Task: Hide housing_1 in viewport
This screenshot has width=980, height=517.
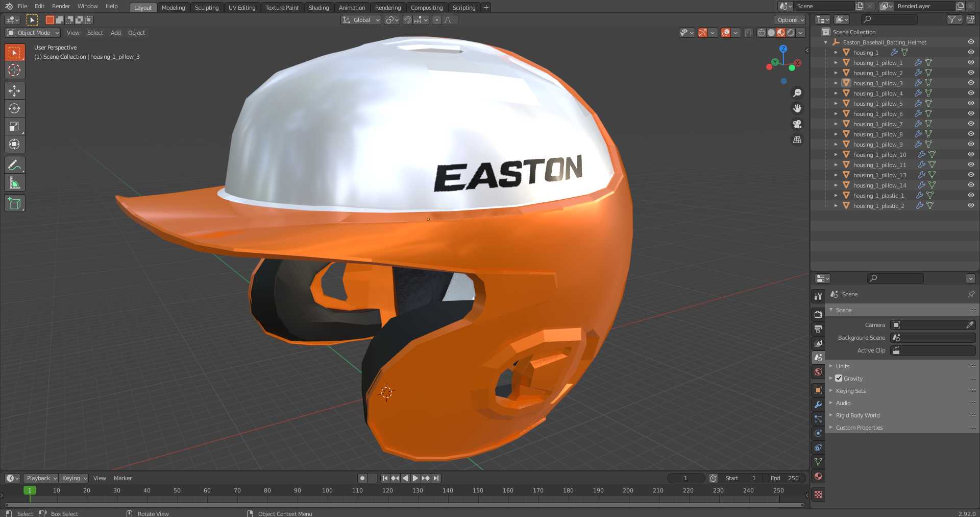Action: tap(971, 52)
